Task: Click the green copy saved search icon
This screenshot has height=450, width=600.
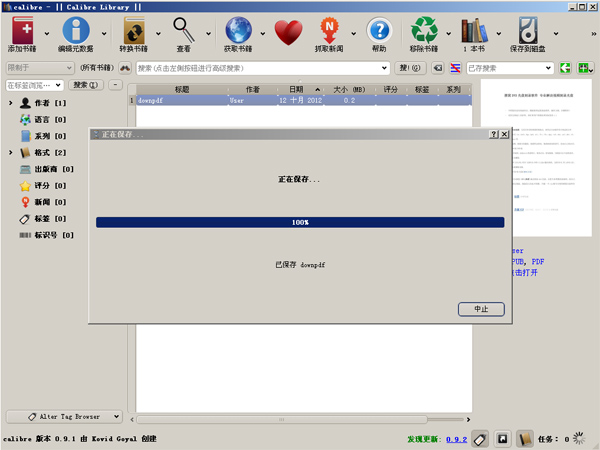Action: pyautogui.click(x=565, y=68)
